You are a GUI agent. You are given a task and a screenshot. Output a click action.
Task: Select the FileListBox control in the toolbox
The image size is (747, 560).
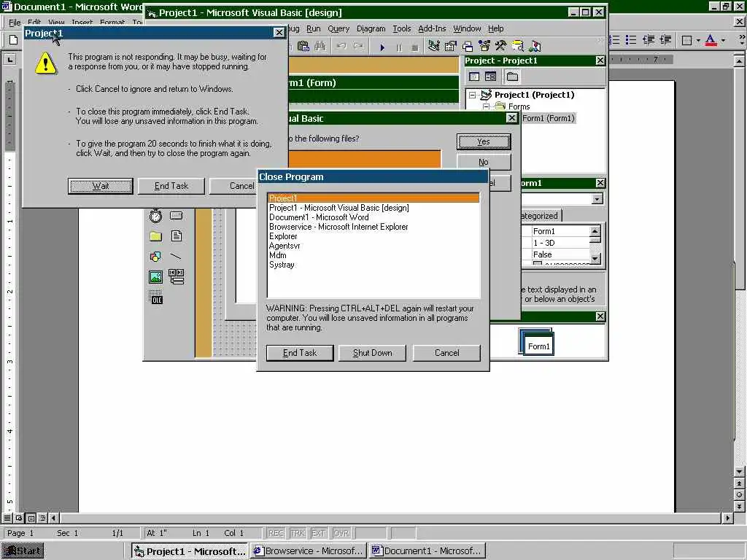(177, 236)
